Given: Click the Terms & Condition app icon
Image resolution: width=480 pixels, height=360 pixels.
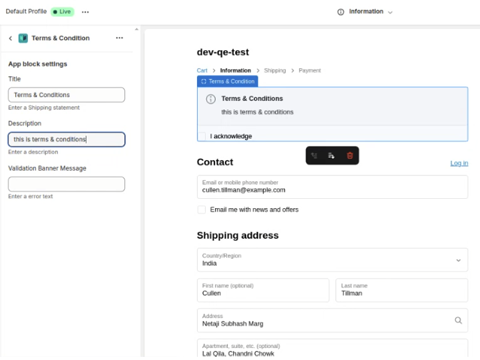Looking at the screenshot, I should 23,38.
